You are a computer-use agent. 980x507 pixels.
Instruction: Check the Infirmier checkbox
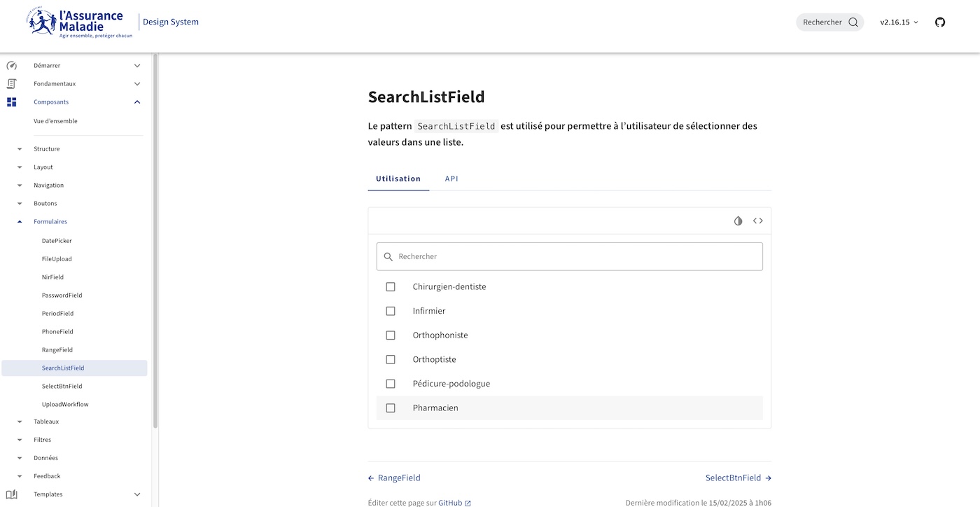point(390,310)
